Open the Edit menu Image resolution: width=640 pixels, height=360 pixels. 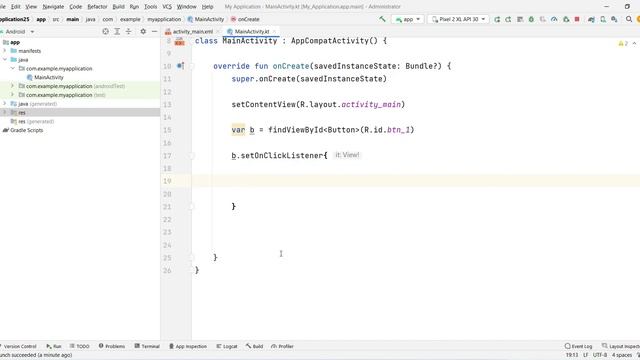coord(16,7)
